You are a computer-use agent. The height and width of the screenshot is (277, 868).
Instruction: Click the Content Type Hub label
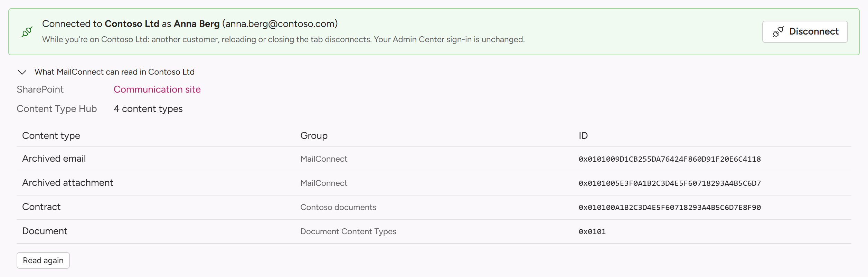tap(57, 109)
